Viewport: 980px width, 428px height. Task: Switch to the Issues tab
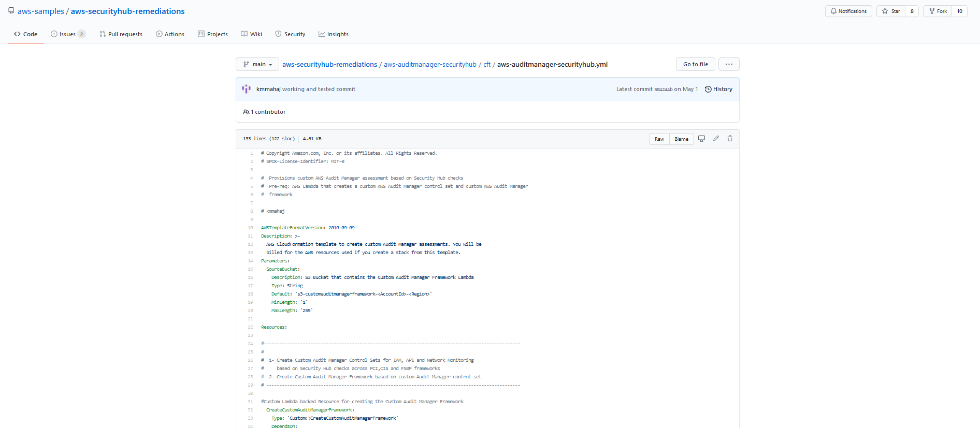point(68,34)
